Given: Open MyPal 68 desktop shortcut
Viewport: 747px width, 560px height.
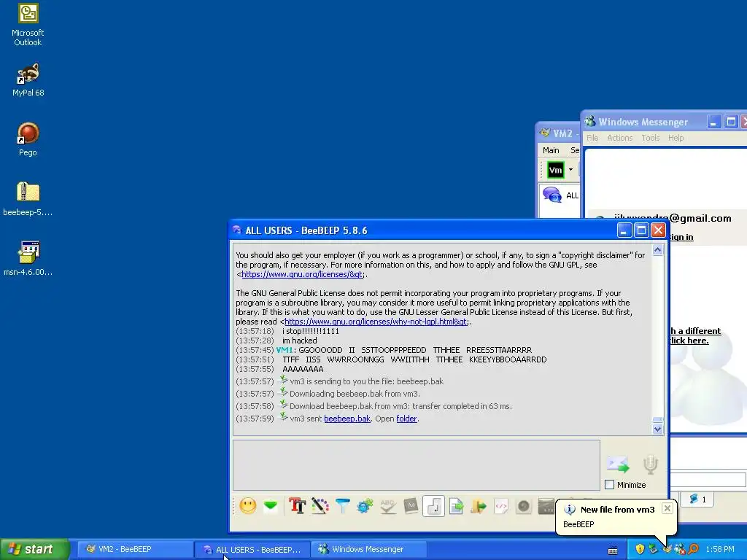Looking at the screenshot, I should pyautogui.click(x=28, y=80).
